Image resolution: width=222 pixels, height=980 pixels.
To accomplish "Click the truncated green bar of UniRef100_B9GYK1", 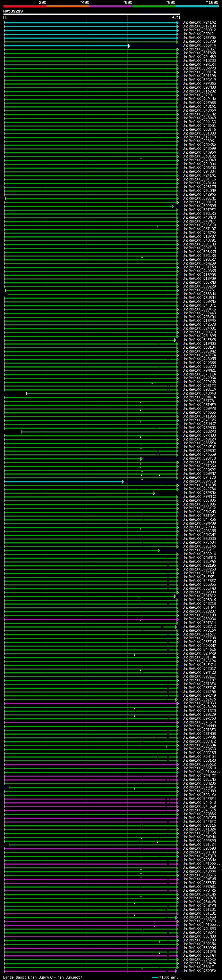I will pyautogui.click(x=82, y=550).
